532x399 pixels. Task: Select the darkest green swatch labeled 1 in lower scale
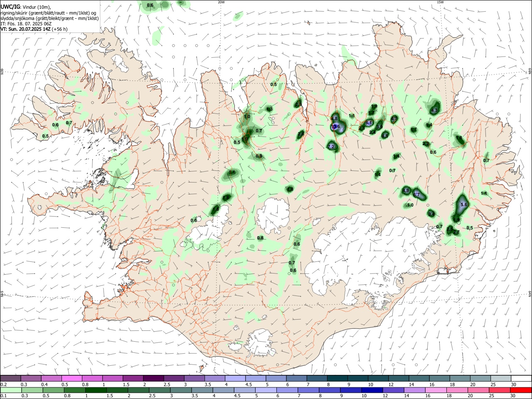click(96, 390)
